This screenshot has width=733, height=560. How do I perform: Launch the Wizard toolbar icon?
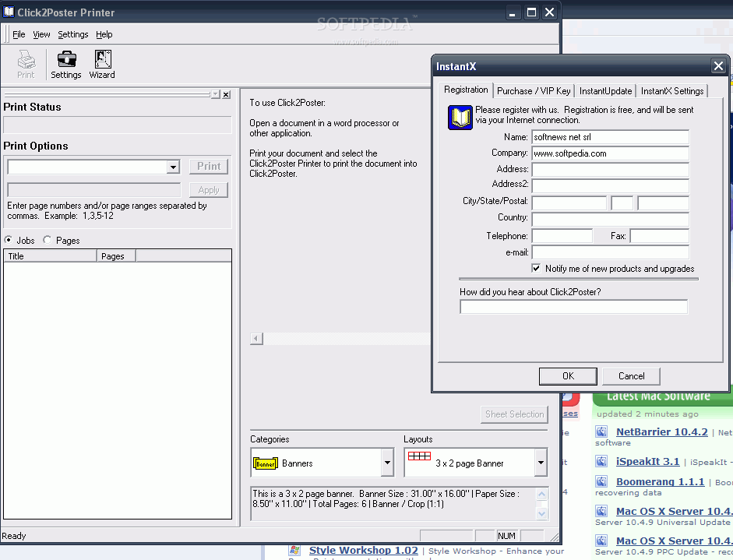pos(102,65)
